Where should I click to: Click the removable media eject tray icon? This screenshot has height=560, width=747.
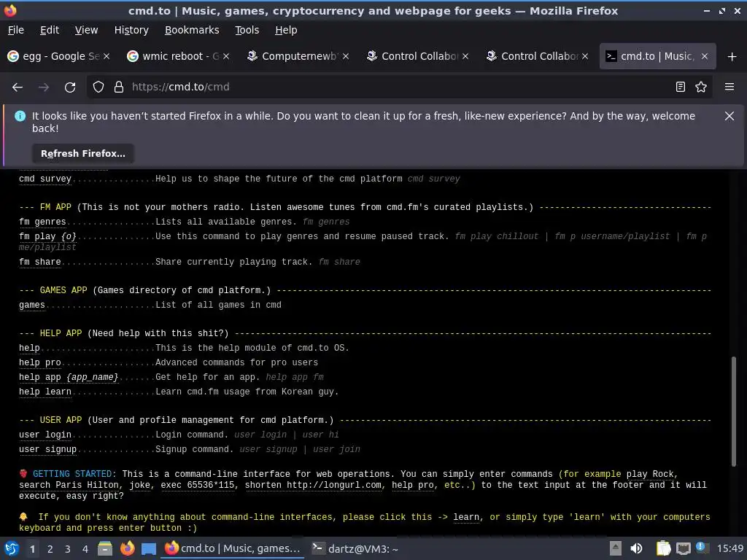pyautogui.click(x=616, y=548)
